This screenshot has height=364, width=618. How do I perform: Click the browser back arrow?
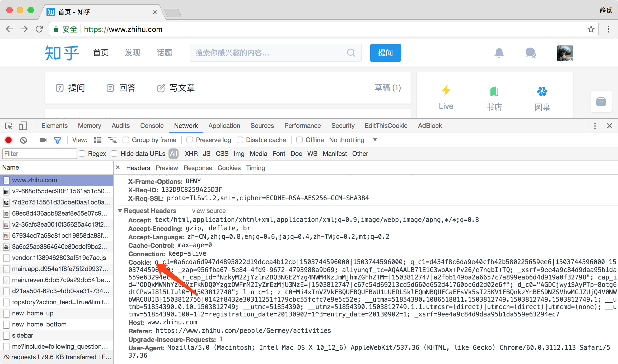pos(10,29)
